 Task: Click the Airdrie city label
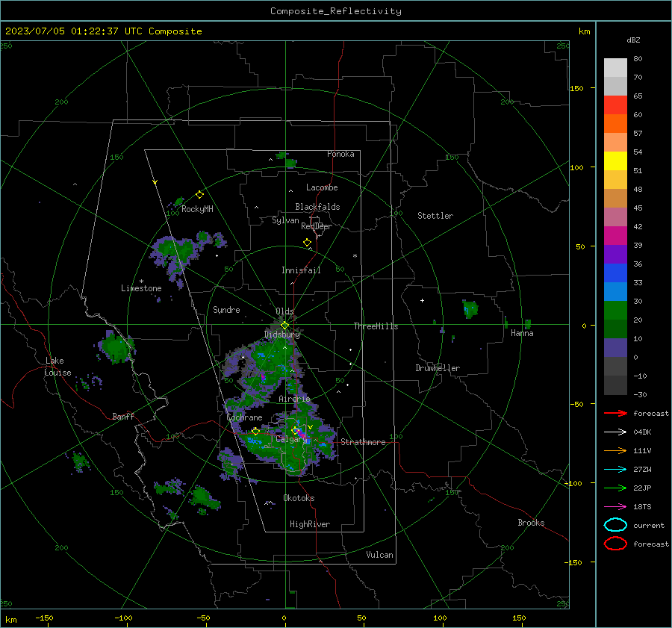pyautogui.click(x=294, y=399)
